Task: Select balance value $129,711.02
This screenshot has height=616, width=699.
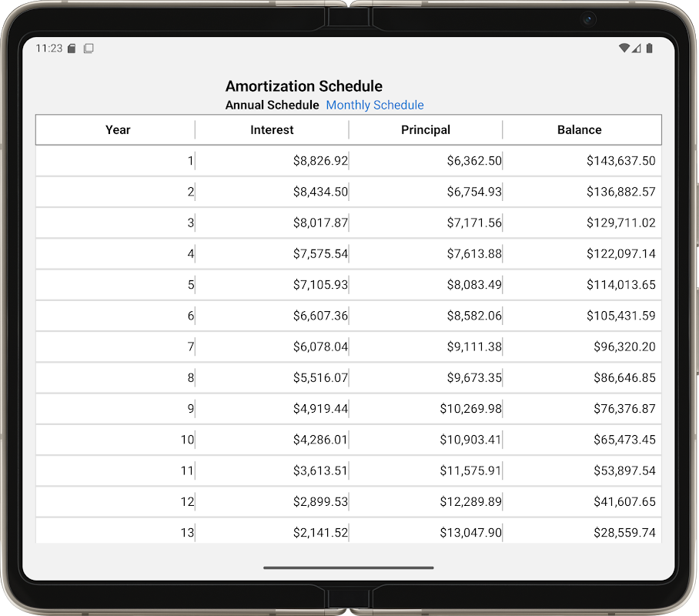Action: pyautogui.click(x=621, y=223)
